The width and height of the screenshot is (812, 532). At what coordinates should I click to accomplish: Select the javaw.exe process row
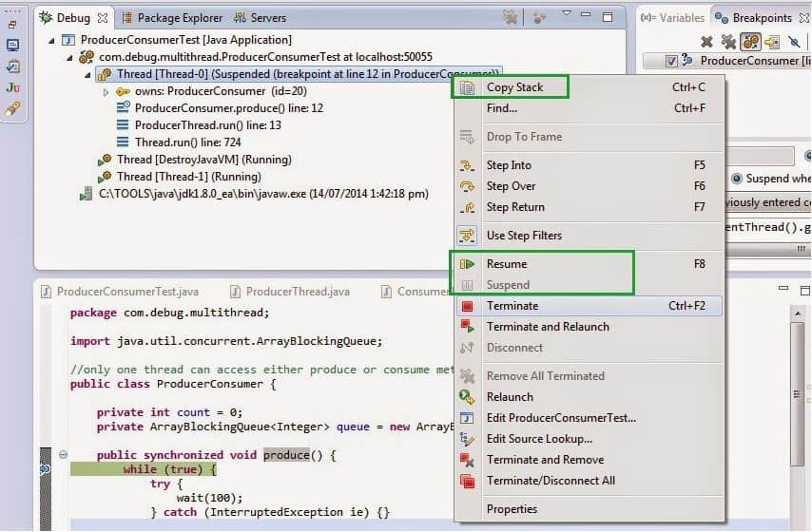click(x=254, y=194)
